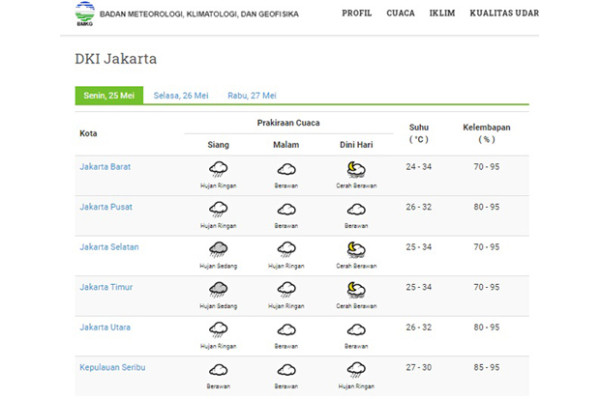Screen dimensions: 600x399
Task: Click Jakarta Pusat humidity 80 - 95
Action: (486, 207)
